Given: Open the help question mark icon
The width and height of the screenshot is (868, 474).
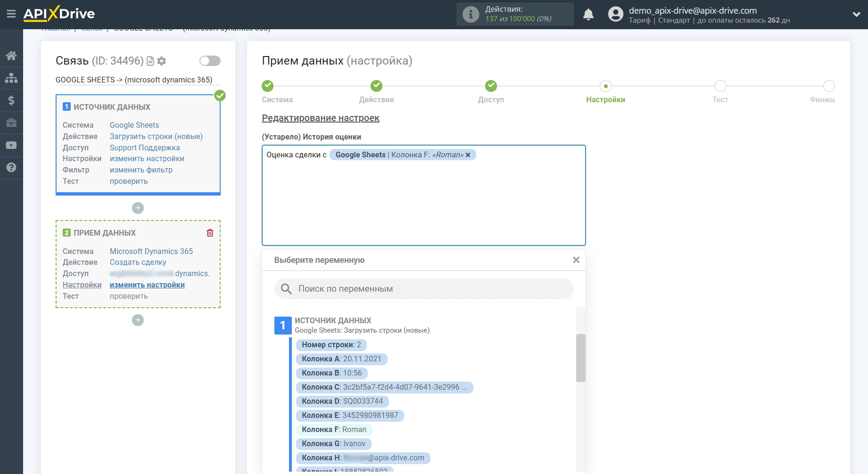Looking at the screenshot, I should coord(11,168).
